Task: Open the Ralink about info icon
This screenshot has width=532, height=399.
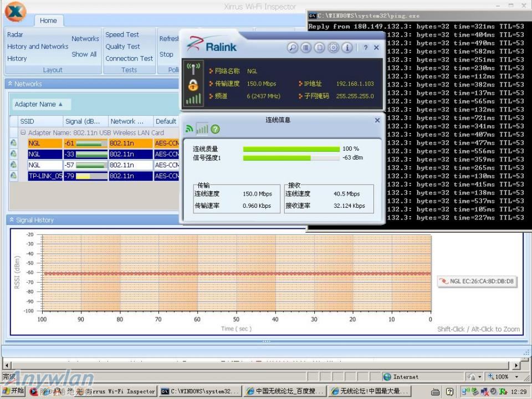Action: pos(347,48)
